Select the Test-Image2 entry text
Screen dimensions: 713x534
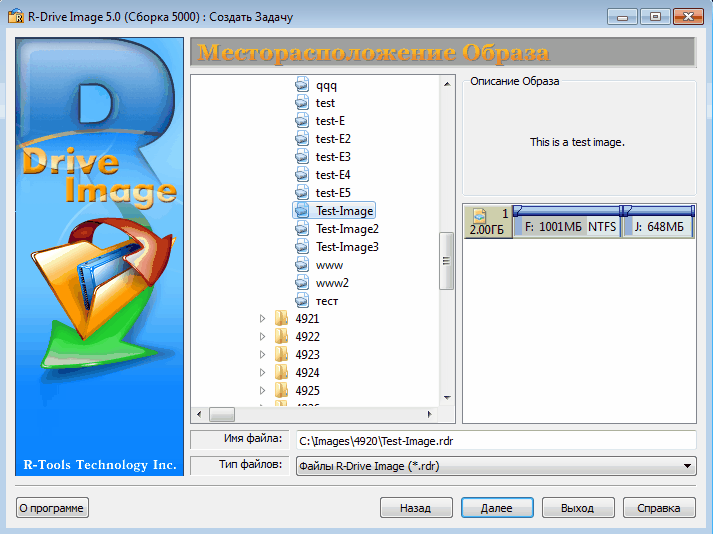(347, 229)
